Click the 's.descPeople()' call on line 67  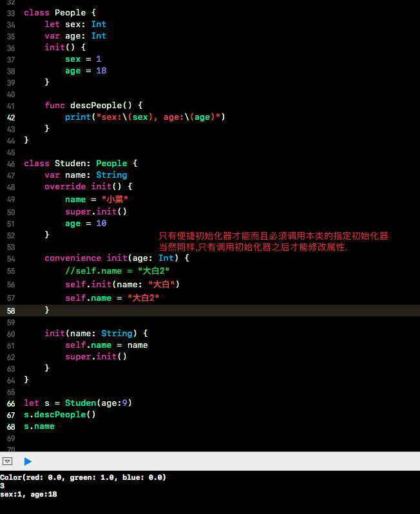(x=59, y=415)
